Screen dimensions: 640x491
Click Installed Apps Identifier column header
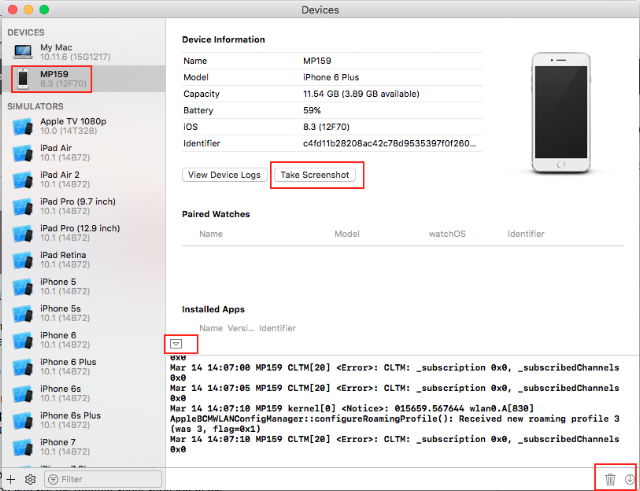pyautogui.click(x=277, y=328)
